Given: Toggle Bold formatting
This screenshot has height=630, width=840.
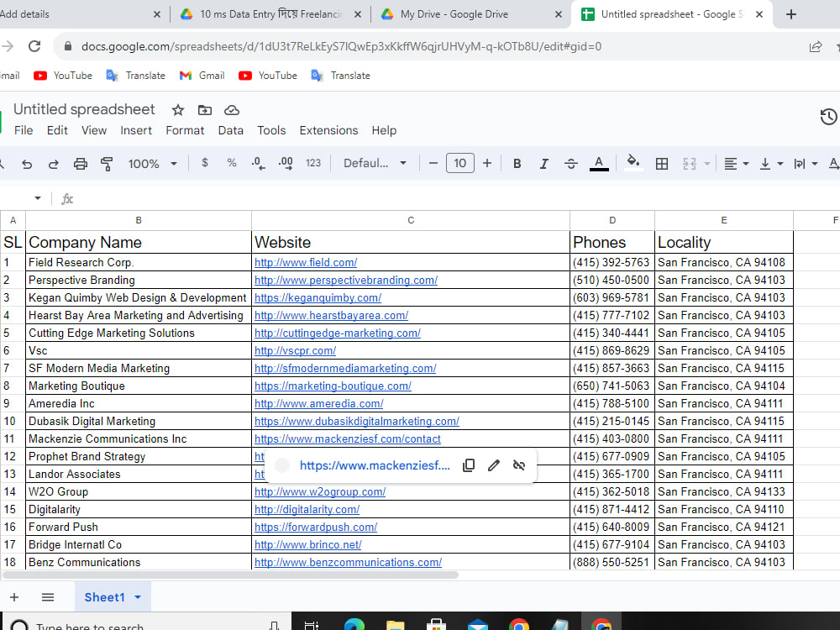Looking at the screenshot, I should coord(517,164).
